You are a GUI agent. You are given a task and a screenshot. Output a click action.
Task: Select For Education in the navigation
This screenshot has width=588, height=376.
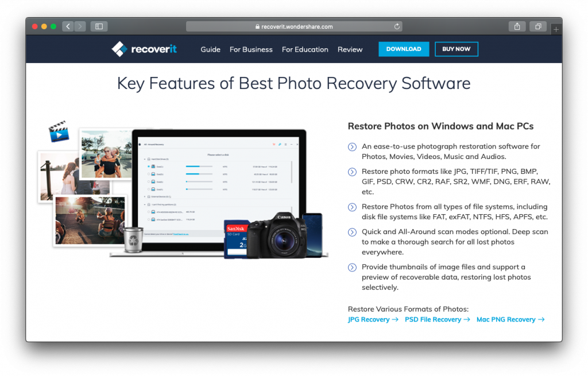pos(305,49)
